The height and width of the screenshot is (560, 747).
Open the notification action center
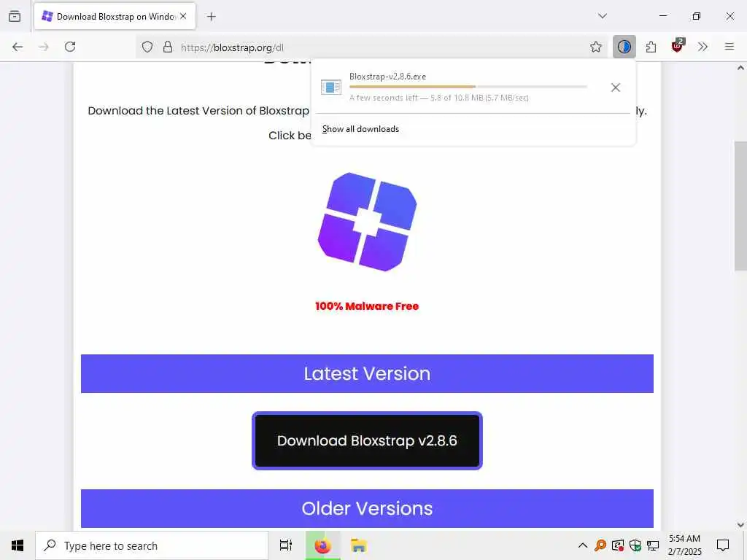(x=723, y=545)
